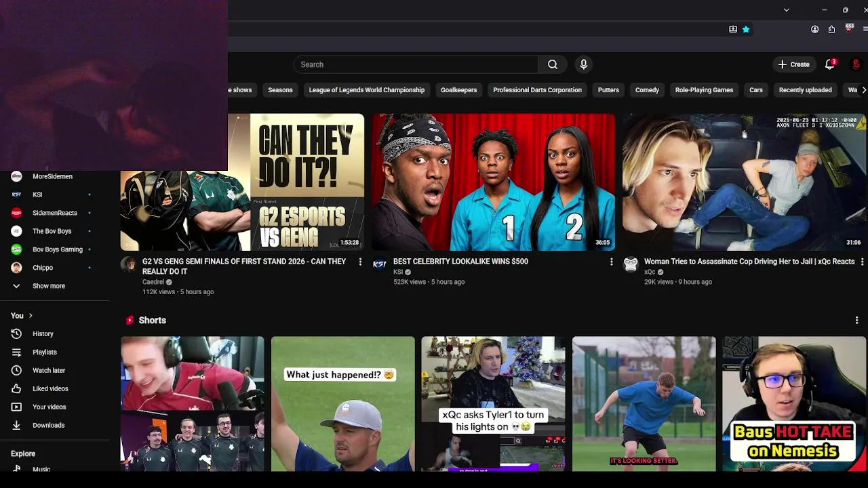
Task: Select Professional Darts Corporation chip
Action: 537,90
